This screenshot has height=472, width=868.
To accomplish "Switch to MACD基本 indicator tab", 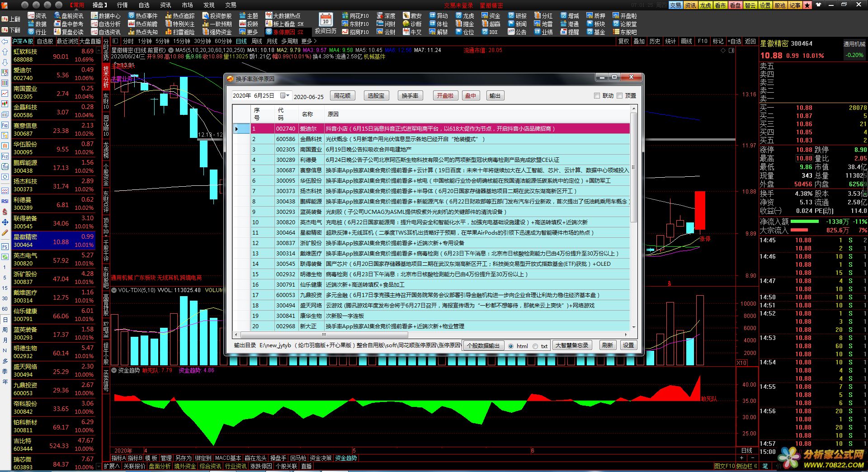I will tap(228, 458).
